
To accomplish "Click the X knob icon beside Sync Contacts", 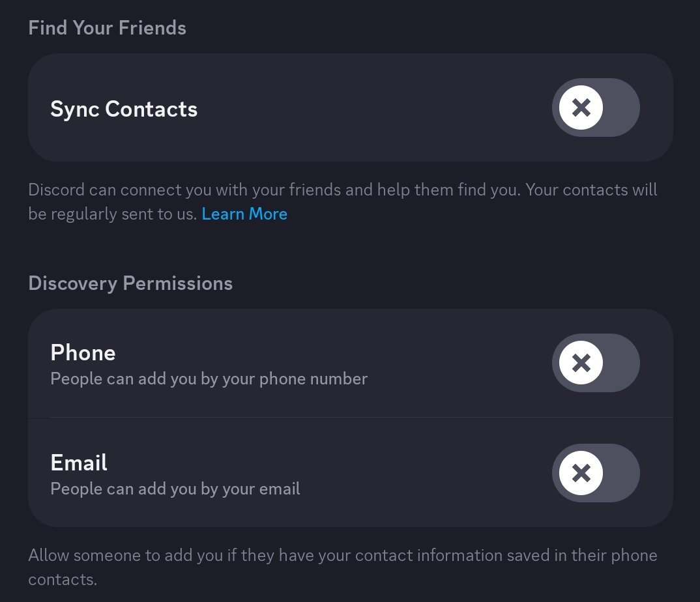I will click(x=581, y=107).
